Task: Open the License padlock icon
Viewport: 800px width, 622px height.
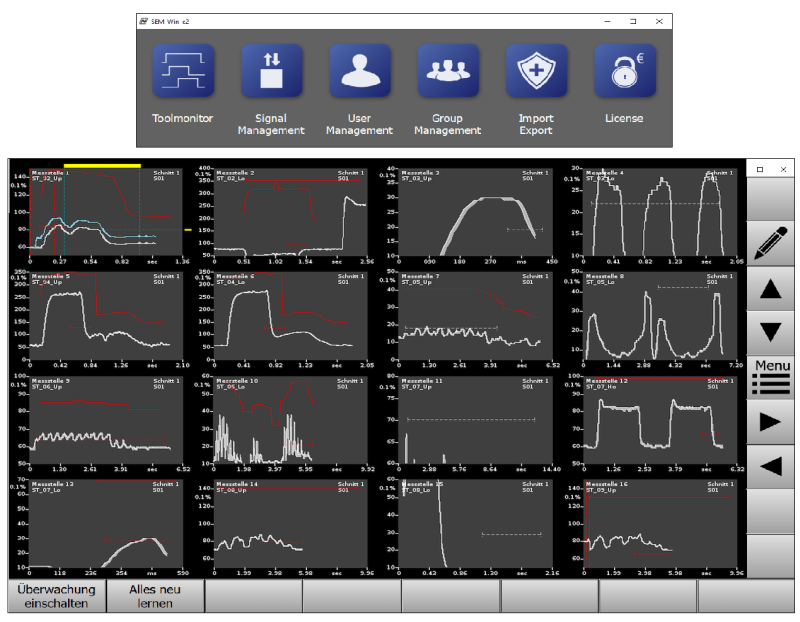Action: pyautogui.click(x=624, y=71)
